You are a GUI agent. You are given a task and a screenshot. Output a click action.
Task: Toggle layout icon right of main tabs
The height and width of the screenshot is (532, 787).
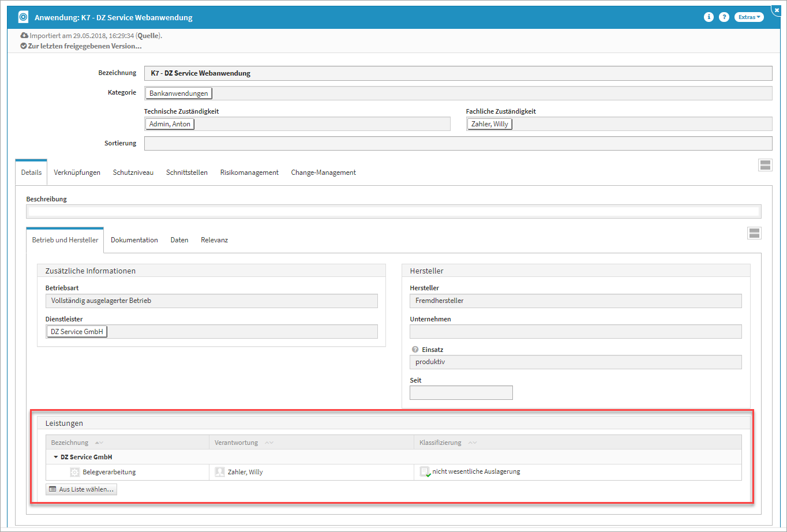[x=765, y=165]
